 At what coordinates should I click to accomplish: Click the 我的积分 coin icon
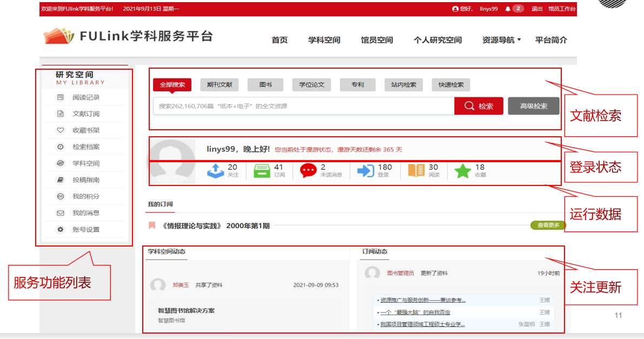click(x=61, y=196)
